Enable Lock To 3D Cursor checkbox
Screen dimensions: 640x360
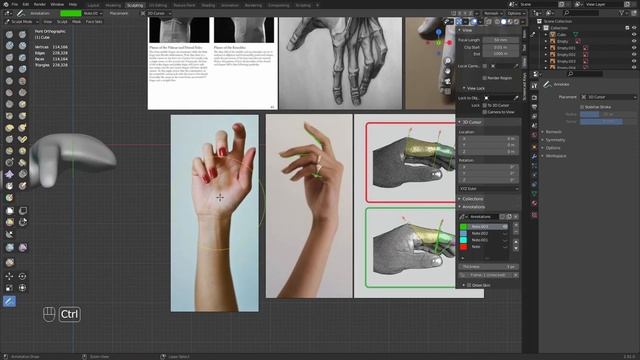(x=484, y=105)
